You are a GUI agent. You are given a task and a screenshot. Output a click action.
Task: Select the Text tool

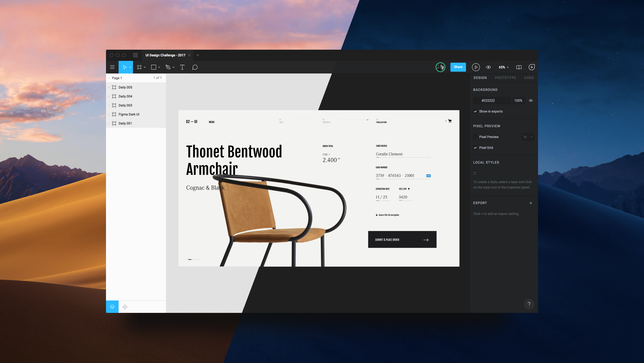(182, 67)
